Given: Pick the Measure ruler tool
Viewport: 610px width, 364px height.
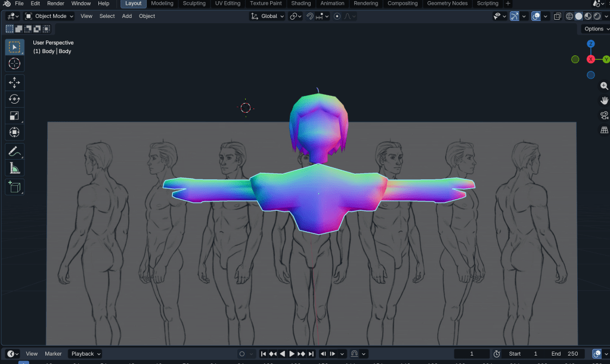Looking at the screenshot, I should [14, 169].
